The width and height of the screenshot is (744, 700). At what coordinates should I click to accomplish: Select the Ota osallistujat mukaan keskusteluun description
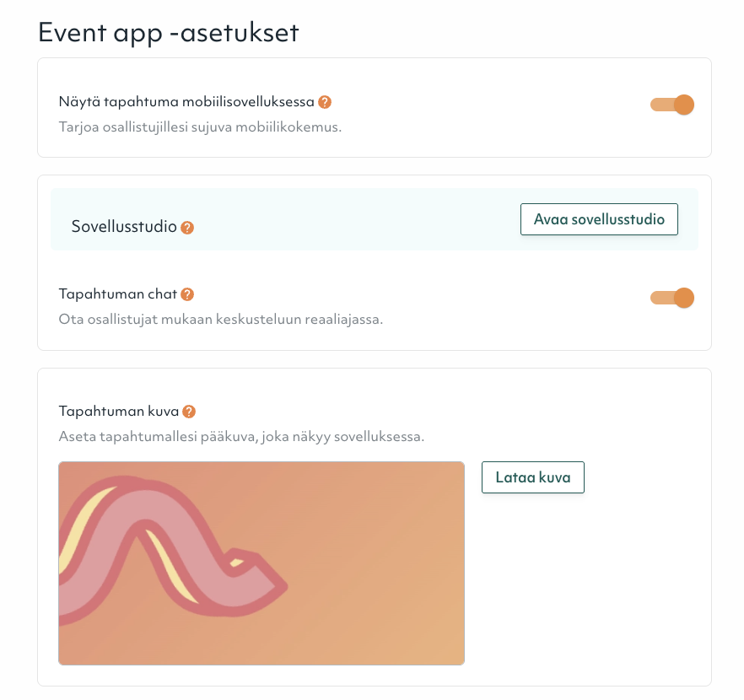click(x=220, y=320)
